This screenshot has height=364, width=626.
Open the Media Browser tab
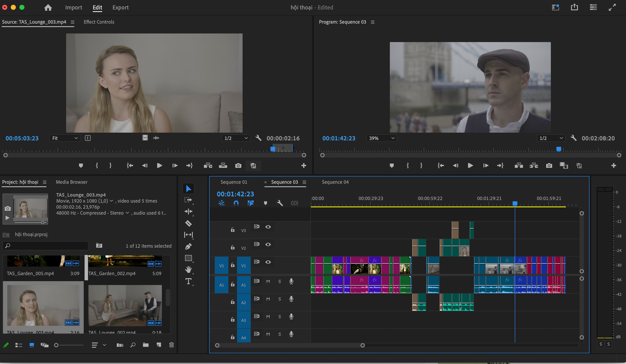[x=71, y=182]
